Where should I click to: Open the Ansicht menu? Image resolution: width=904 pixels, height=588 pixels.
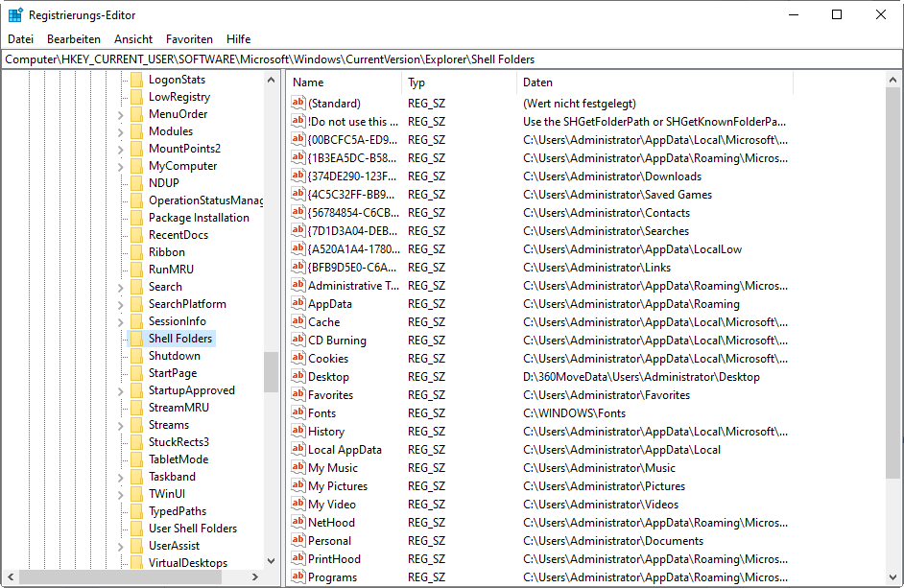(133, 39)
